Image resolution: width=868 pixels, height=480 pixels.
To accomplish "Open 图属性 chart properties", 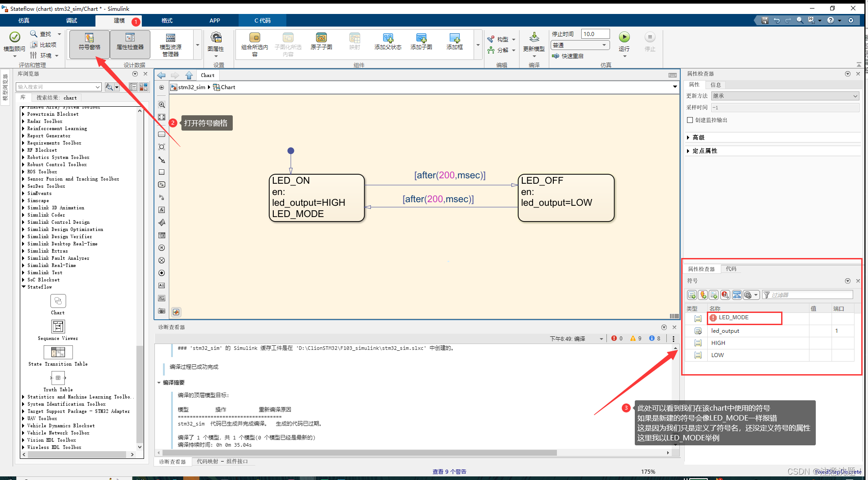I will click(x=216, y=44).
